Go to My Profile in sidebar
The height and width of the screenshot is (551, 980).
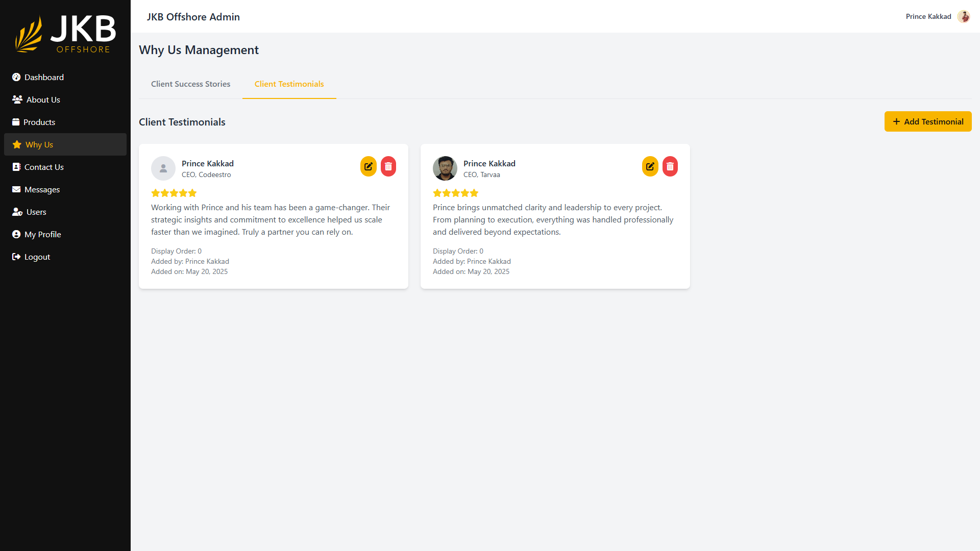[43, 234]
